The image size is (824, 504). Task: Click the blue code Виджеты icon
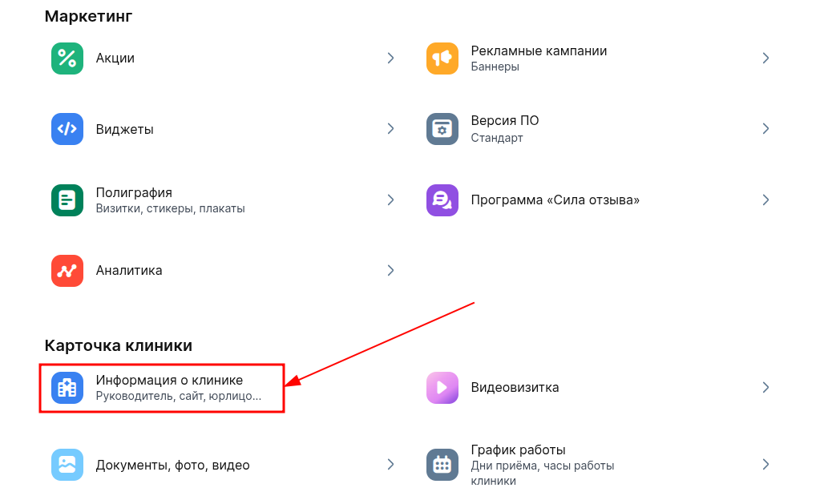pos(67,129)
